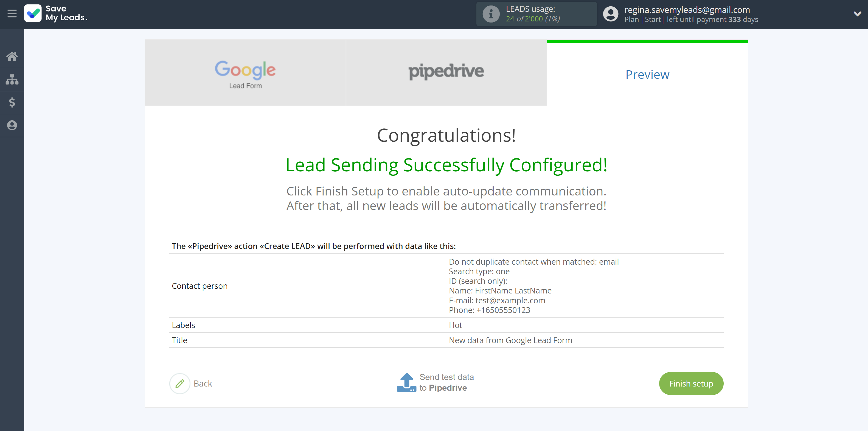Click the upload icon for Send test data
The image size is (868, 431).
(406, 382)
